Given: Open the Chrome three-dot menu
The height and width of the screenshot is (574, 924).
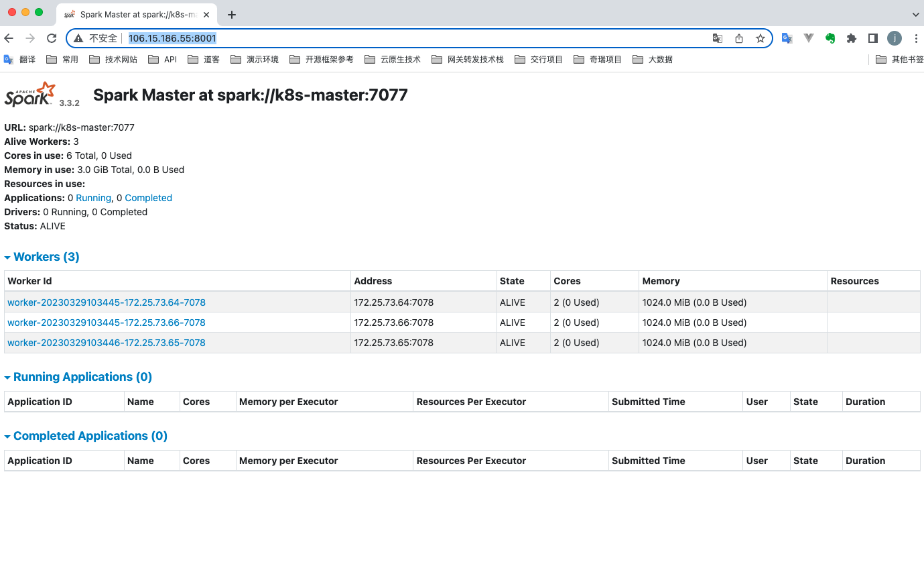Looking at the screenshot, I should pyautogui.click(x=916, y=38).
